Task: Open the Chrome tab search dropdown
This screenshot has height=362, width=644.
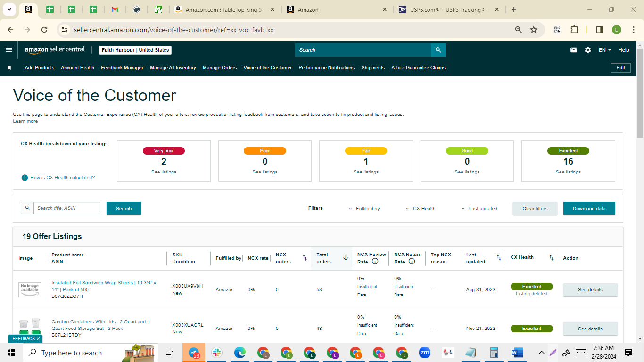Action: 9,9
